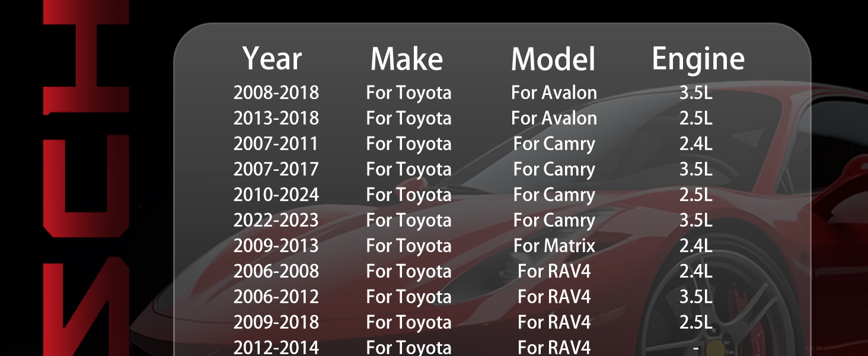This screenshot has width=868, height=356.
Task: Click the red vertical brand lettering
Action: coord(86,178)
